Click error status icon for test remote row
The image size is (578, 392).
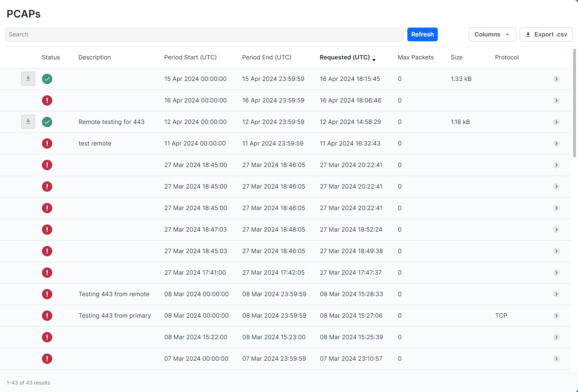click(47, 143)
